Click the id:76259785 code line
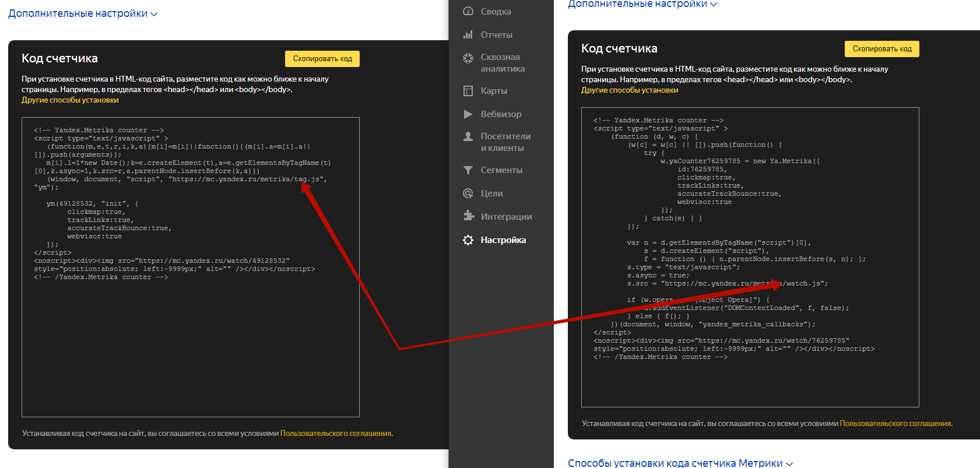Viewport: 980px width, 468px height. [702, 170]
